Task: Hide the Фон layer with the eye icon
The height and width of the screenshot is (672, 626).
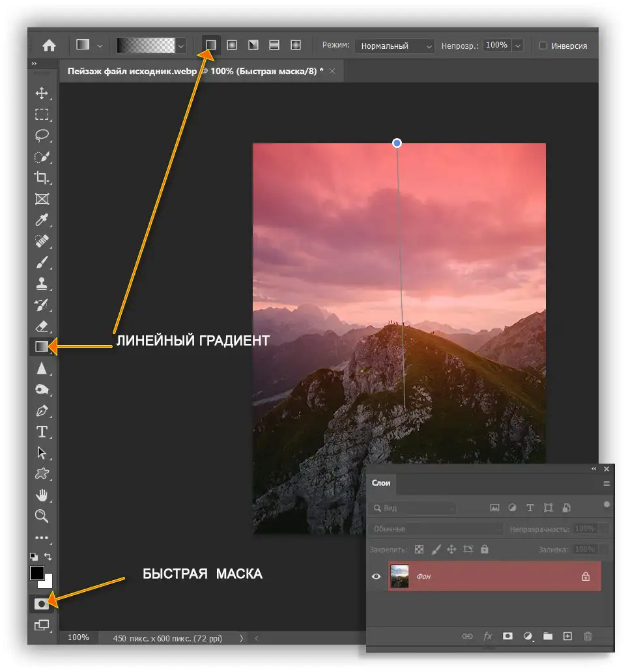Action: [x=376, y=576]
